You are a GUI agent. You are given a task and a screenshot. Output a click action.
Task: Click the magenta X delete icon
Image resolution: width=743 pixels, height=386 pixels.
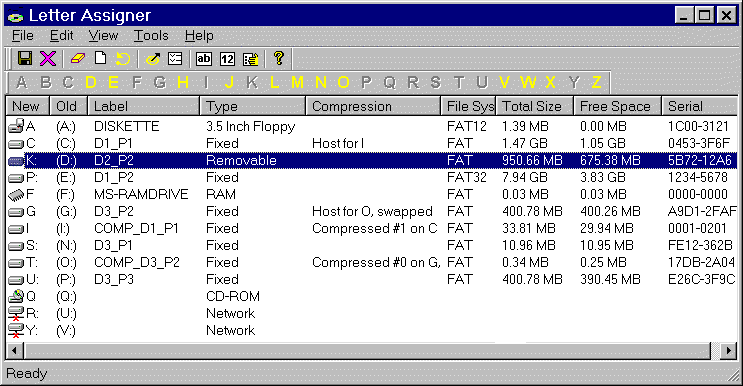pos(48,59)
